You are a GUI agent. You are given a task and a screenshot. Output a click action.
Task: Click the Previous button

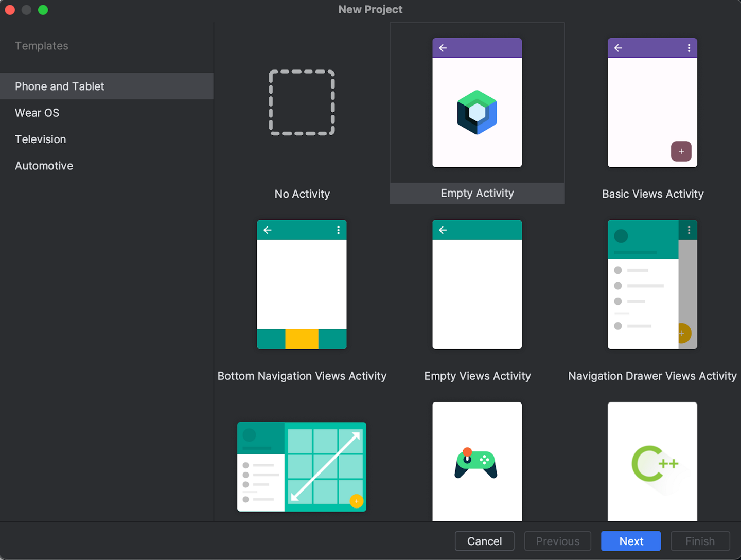pyautogui.click(x=557, y=541)
